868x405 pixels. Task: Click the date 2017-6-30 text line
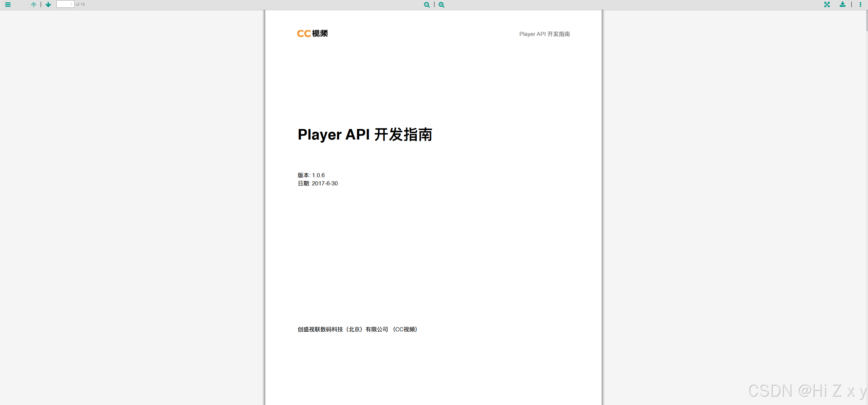point(318,183)
